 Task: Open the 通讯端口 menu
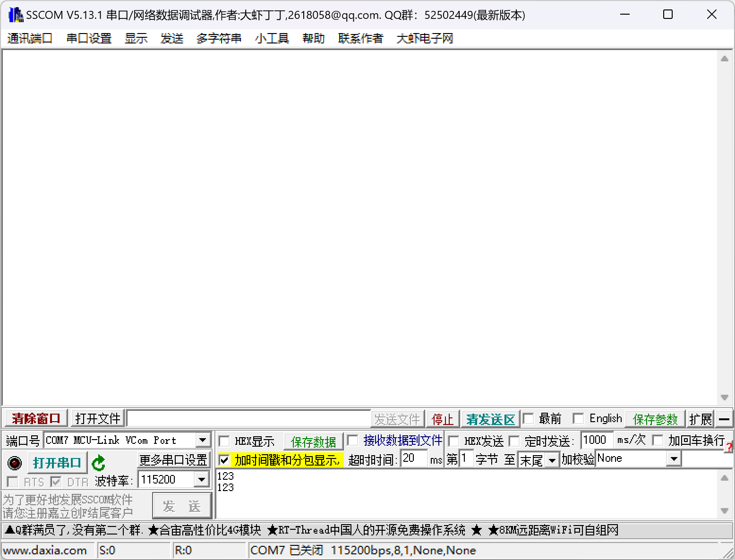(30, 39)
